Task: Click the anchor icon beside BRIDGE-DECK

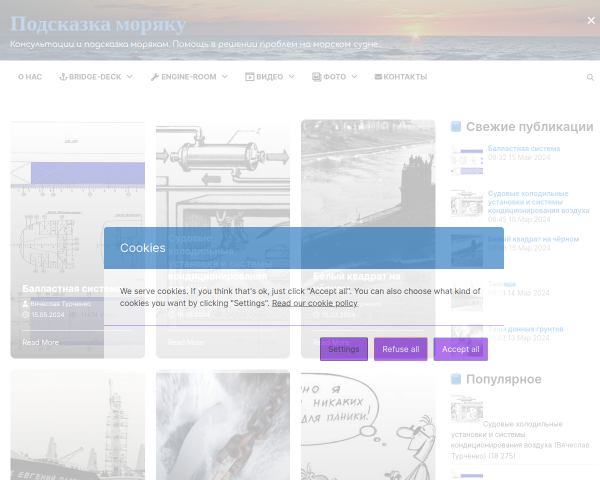Action: [x=63, y=77]
